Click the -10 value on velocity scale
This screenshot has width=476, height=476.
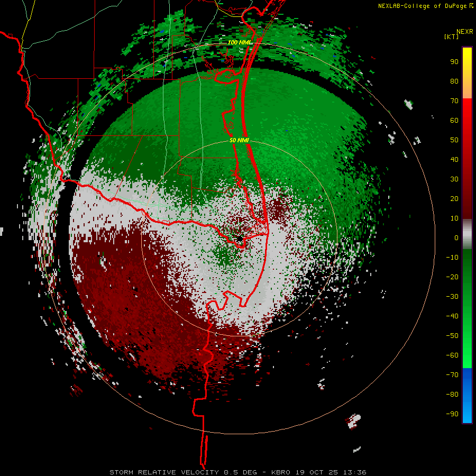[452, 258]
